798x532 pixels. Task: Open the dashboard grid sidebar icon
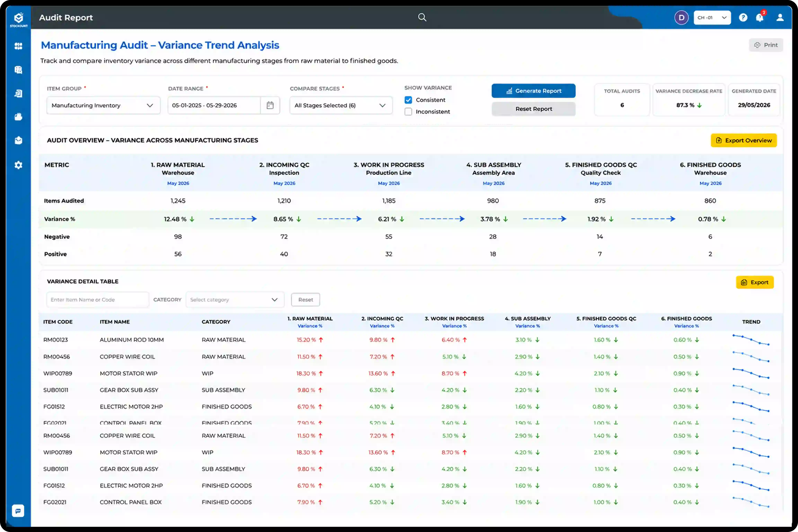coord(19,46)
